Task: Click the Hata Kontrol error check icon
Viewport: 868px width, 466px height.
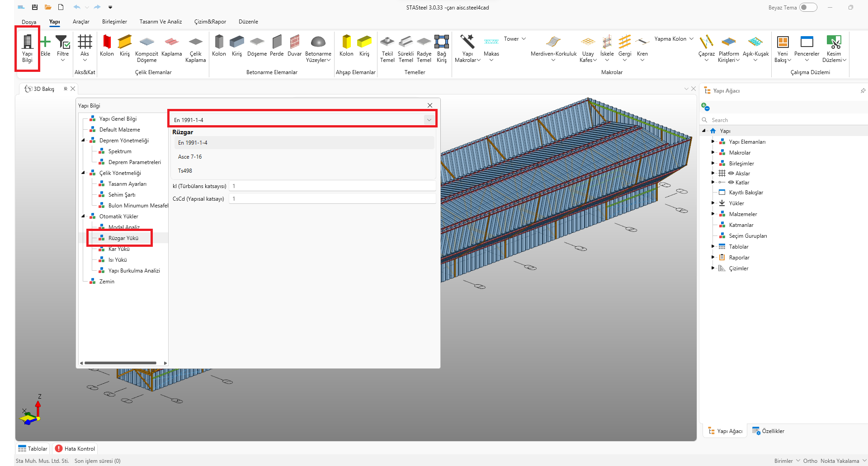Action: coord(59,449)
